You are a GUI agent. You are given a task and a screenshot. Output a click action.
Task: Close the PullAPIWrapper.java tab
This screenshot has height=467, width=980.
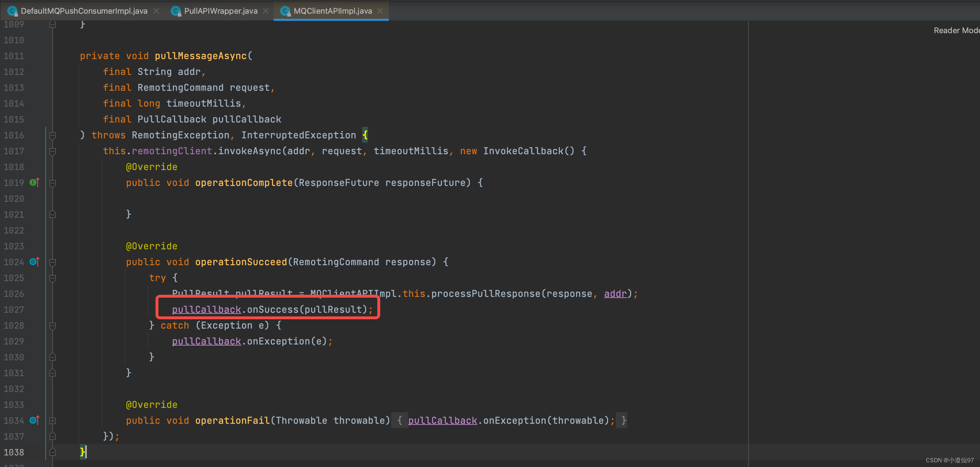click(x=266, y=11)
